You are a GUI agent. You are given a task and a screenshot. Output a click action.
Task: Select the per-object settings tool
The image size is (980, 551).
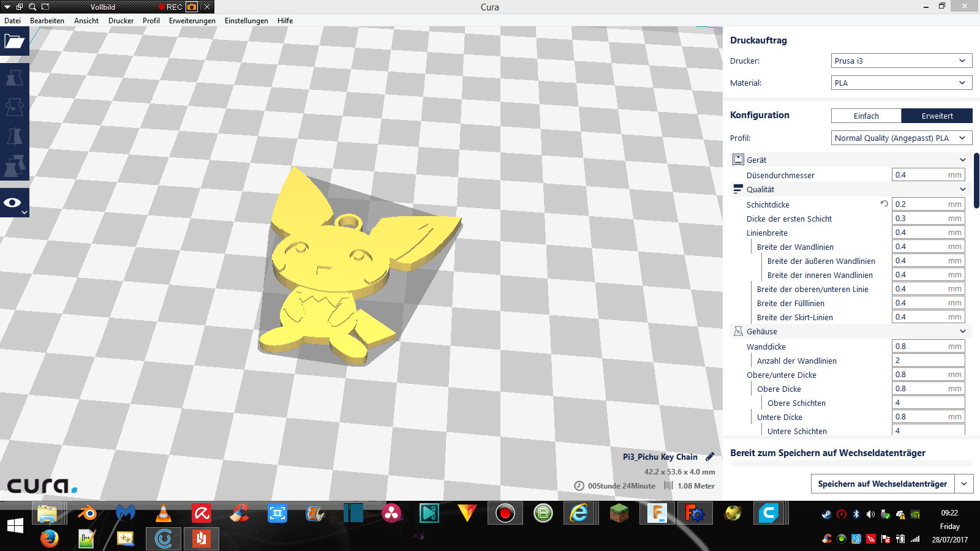pos(14,166)
